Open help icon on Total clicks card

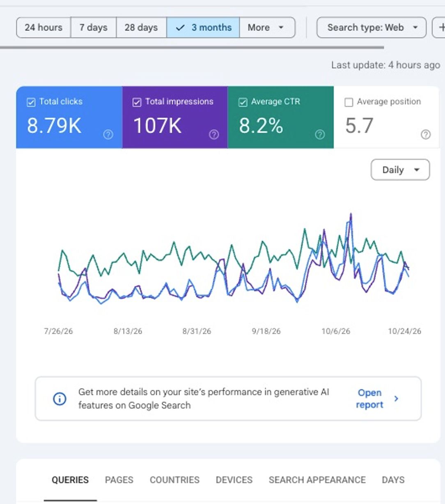click(108, 134)
